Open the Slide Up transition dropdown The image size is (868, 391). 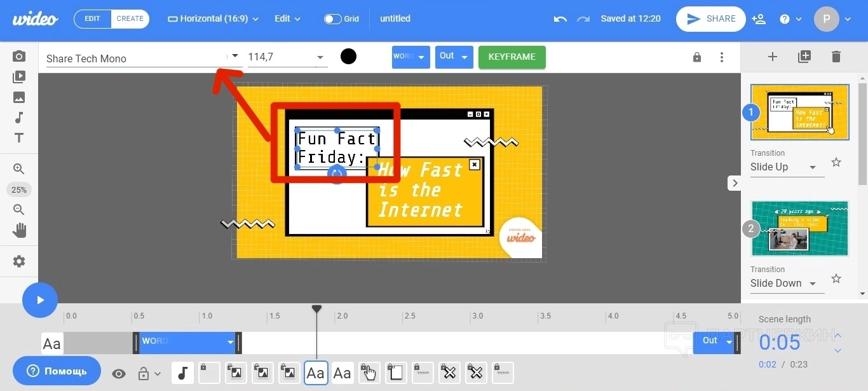tap(787, 167)
